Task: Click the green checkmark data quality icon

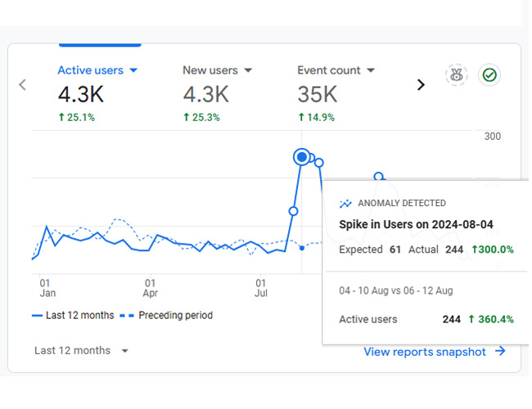Action: click(x=489, y=74)
